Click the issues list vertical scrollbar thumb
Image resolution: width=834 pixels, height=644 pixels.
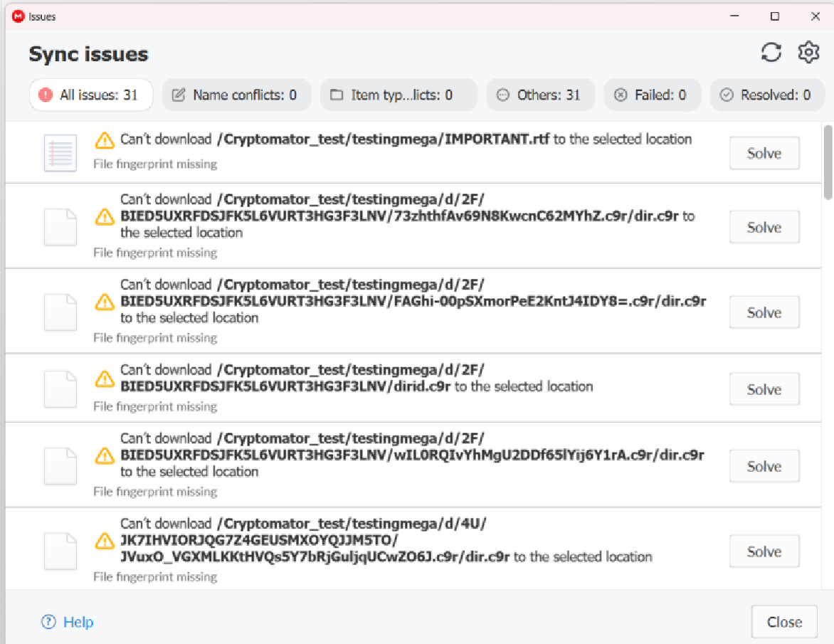point(828,162)
